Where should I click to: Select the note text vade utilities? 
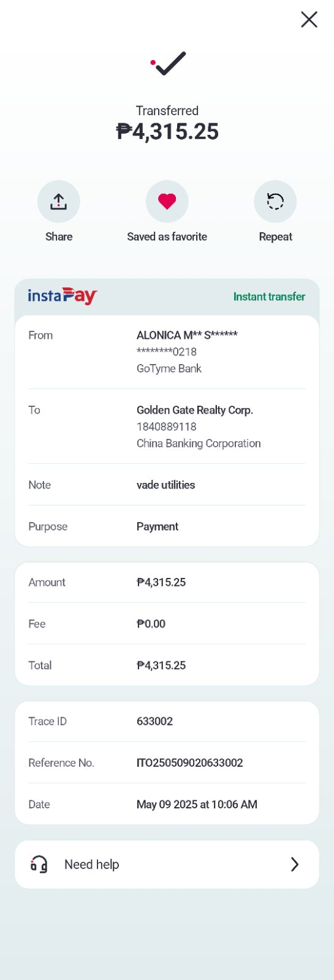[166, 485]
